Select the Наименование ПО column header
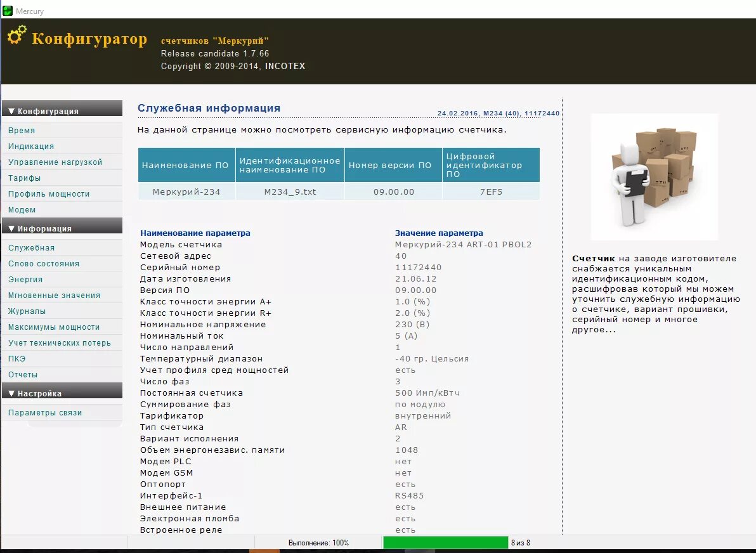This screenshot has height=553, width=756. 186,165
